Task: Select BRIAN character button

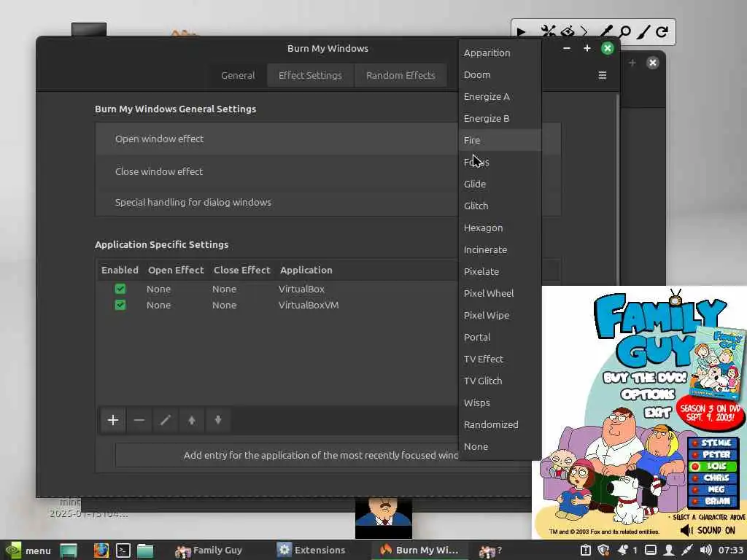Action: (713, 501)
